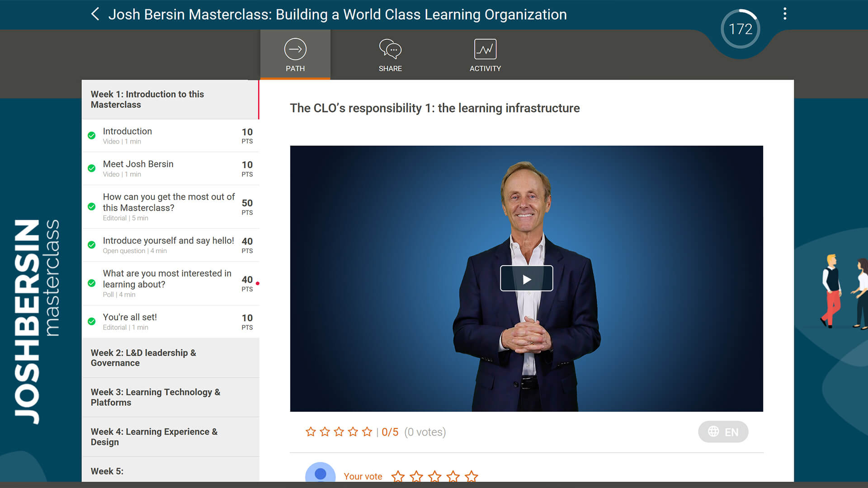Select the Path tab
Screen dimensions: 868x488
295,55
